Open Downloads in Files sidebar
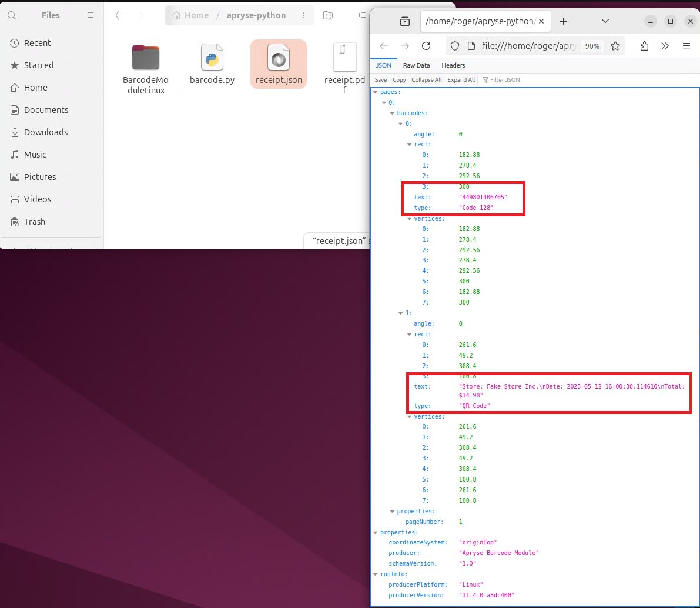This screenshot has width=700, height=608. [52, 132]
